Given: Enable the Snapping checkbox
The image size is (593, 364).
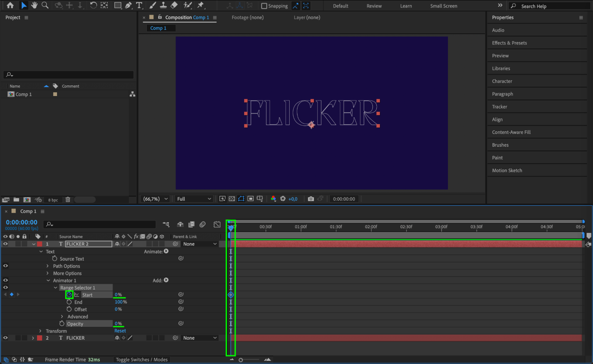Looking at the screenshot, I should pos(264,6).
